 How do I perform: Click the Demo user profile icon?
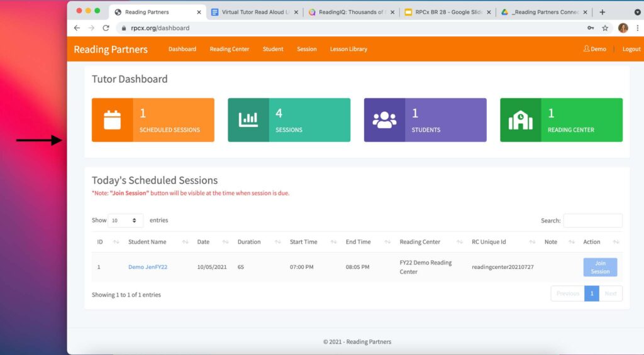click(587, 48)
